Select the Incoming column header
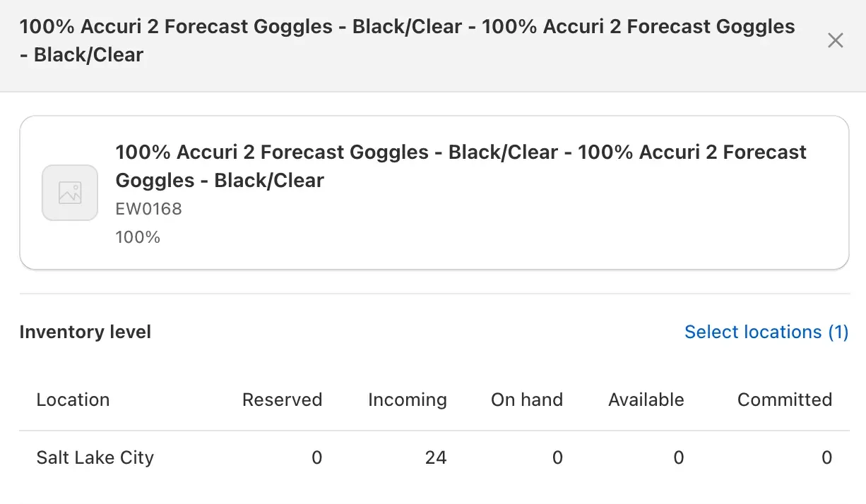Image resolution: width=866 pixels, height=504 pixels. [x=407, y=400]
